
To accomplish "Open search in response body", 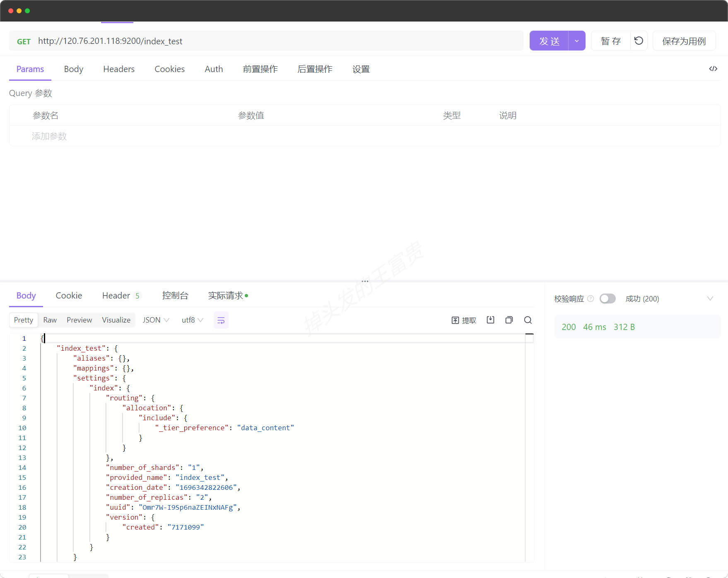I will coord(528,320).
